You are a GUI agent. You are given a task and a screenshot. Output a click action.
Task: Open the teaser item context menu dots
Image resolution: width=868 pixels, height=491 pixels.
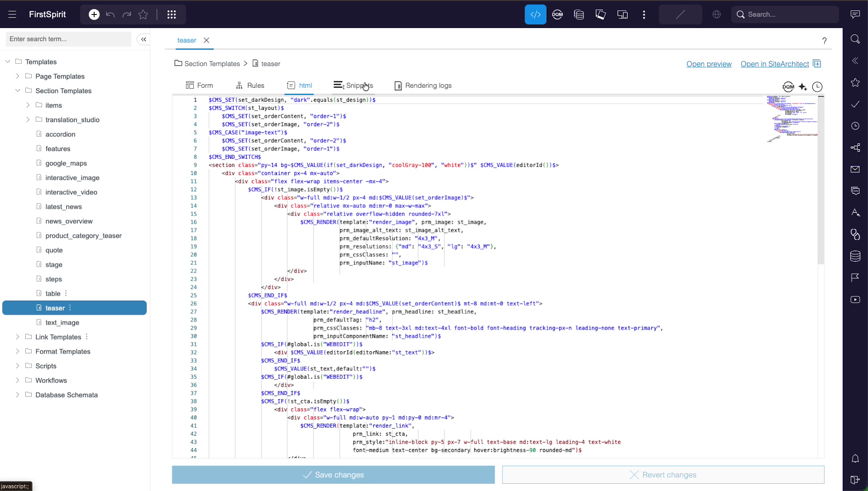point(70,308)
